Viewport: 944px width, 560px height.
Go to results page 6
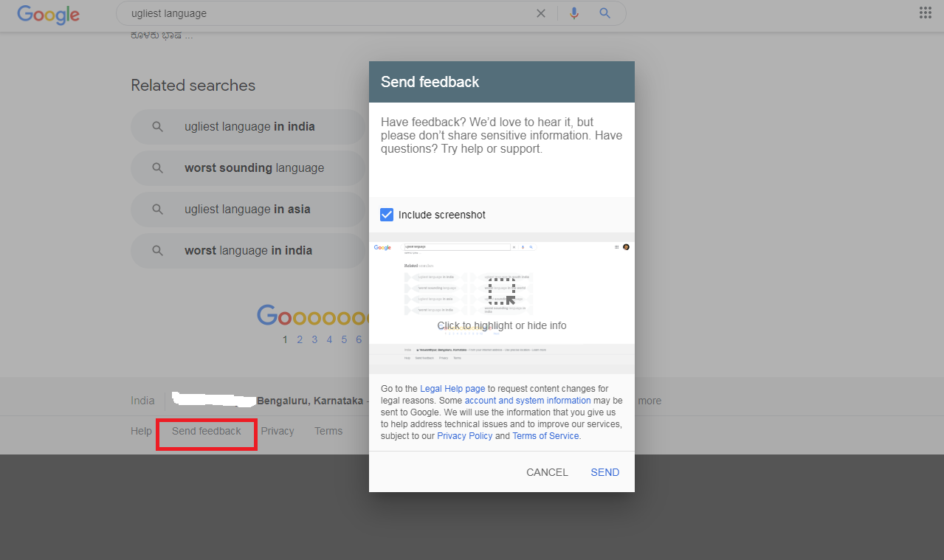[x=359, y=339]
